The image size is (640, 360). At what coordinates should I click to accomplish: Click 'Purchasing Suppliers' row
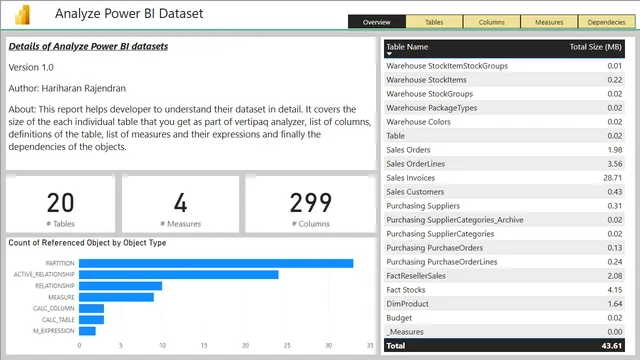pyautogui.click(x=504, y=206)
